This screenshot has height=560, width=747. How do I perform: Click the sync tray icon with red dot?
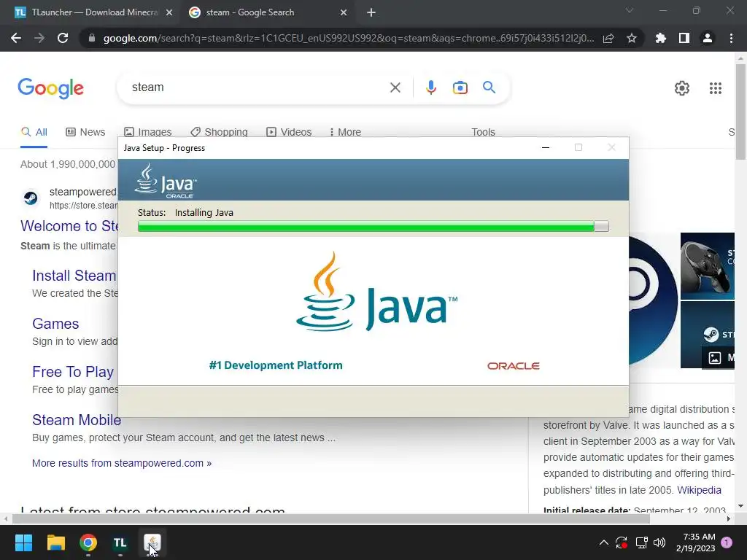(x=622, y=542)
